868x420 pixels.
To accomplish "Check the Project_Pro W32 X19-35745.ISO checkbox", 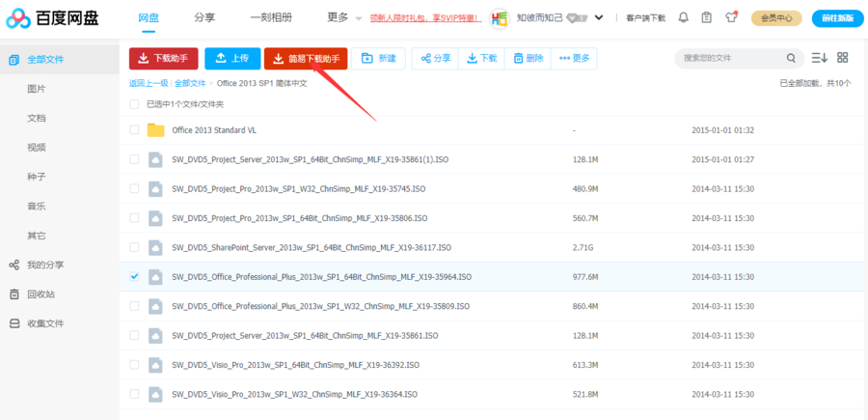I will tap(134, 189).
